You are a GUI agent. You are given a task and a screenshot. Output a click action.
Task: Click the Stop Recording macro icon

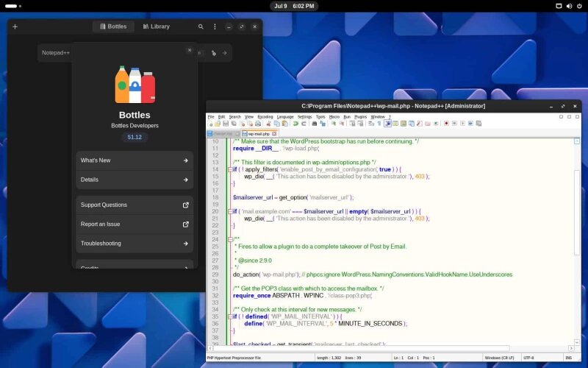coord(454,123)
